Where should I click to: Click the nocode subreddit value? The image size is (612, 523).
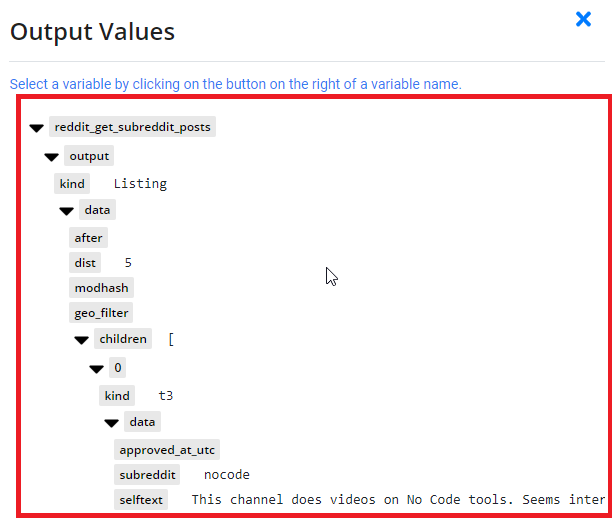[227, 475]
